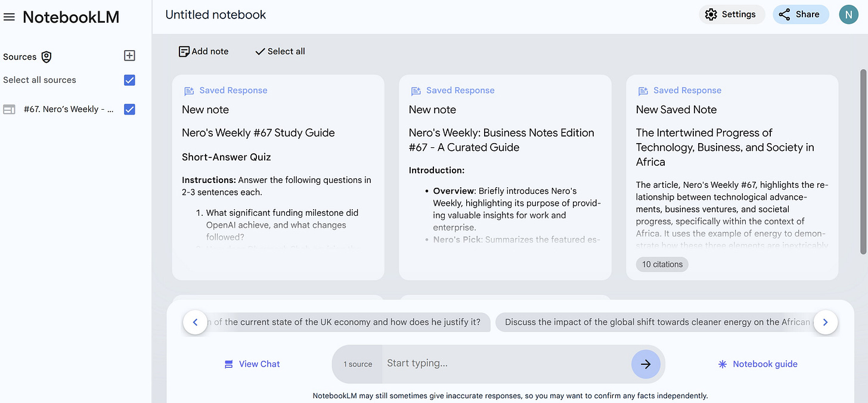Click the Settings gear icon
Screen dimensions: 868x403
point(711,14)
